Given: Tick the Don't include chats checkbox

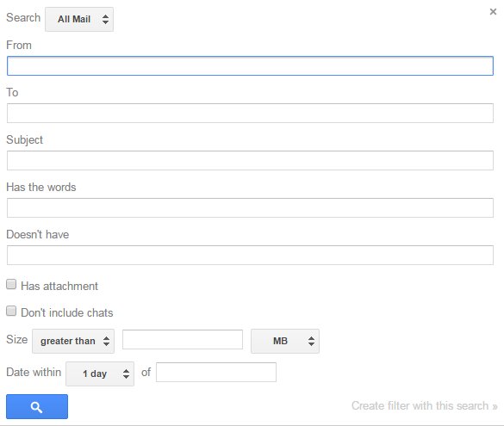Looking at the screenshot, I should pos(11,311).
